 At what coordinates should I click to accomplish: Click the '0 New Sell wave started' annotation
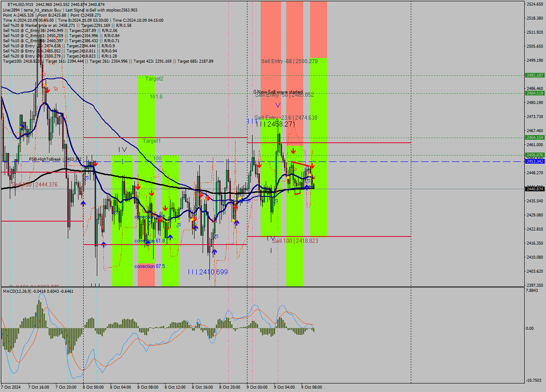pos(278,92)
